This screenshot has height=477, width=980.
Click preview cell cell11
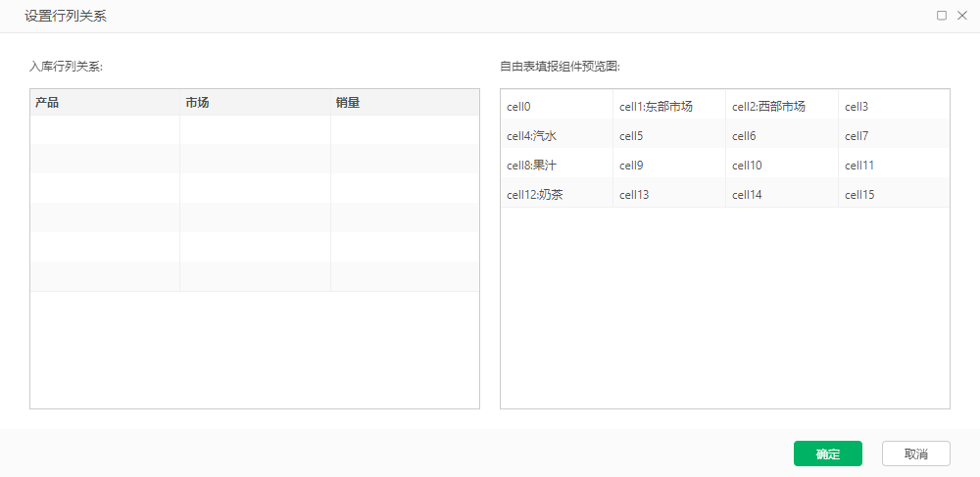click(894, 165)
